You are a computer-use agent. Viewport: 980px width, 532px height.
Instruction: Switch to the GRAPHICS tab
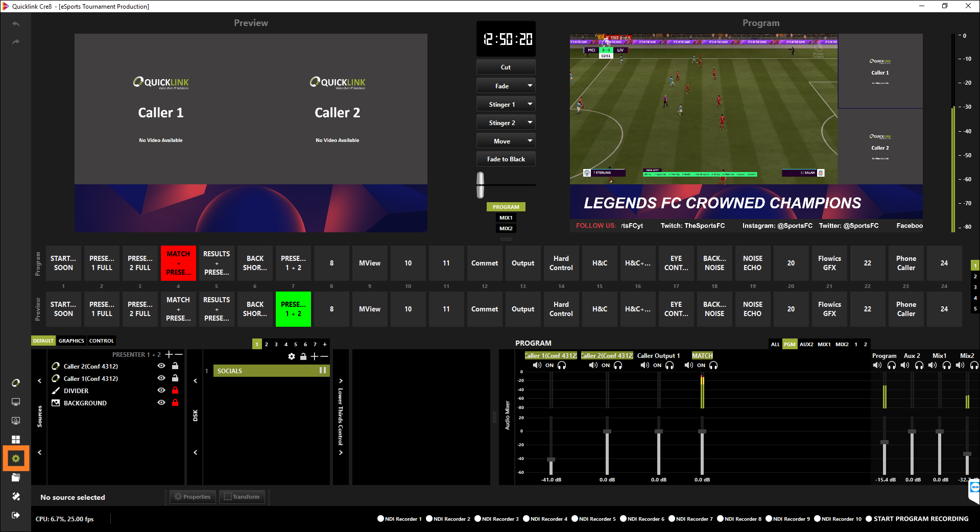[71, 341]
